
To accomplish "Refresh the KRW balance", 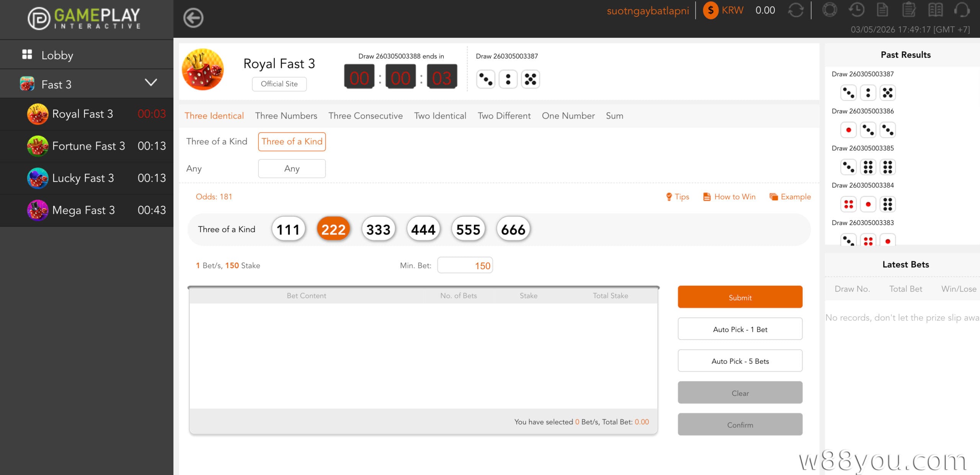I will [795, 10].
